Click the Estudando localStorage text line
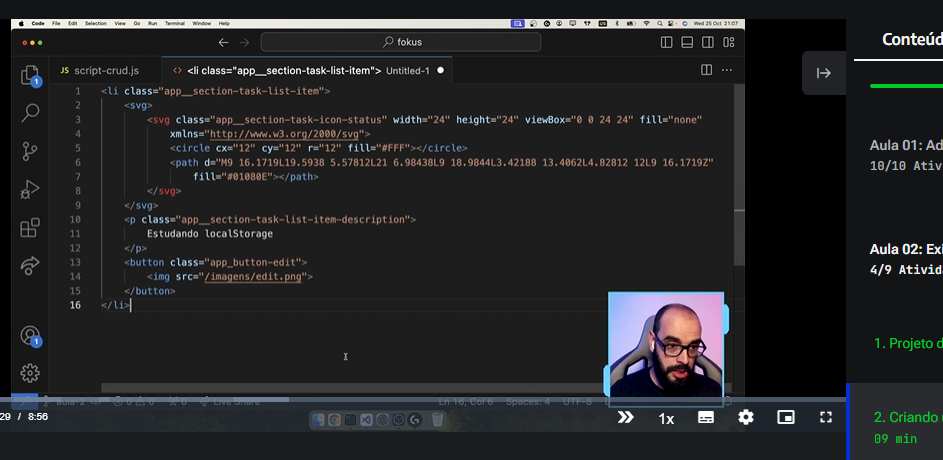Image resolution: width=943 pixels, height=460 pixels. pos(210,233)
